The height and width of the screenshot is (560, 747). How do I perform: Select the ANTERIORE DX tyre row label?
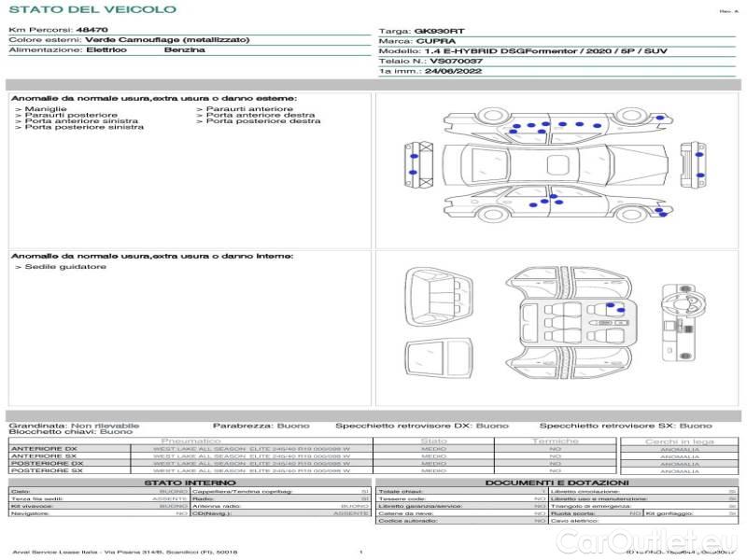pos(43,448)
